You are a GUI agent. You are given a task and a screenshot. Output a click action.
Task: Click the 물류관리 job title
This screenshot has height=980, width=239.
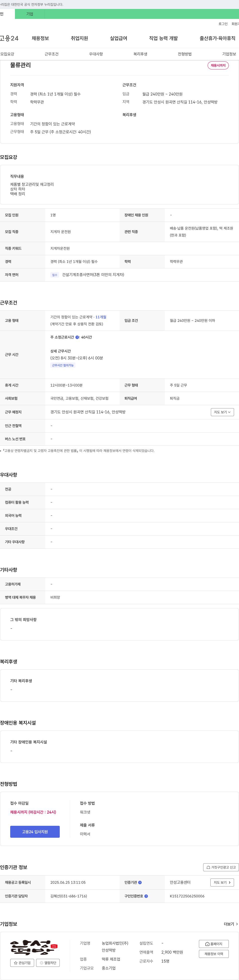[21, 65]
